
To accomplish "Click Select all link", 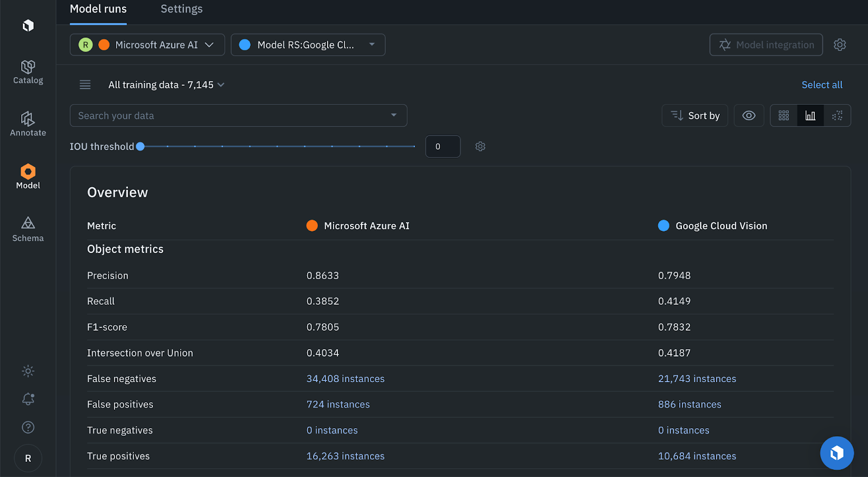I will click(822, 85).
